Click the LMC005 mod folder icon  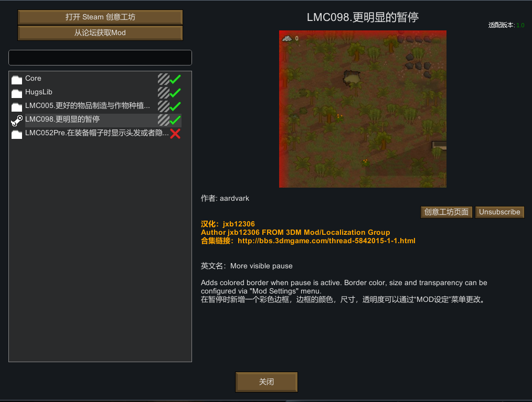coord(17,107)
